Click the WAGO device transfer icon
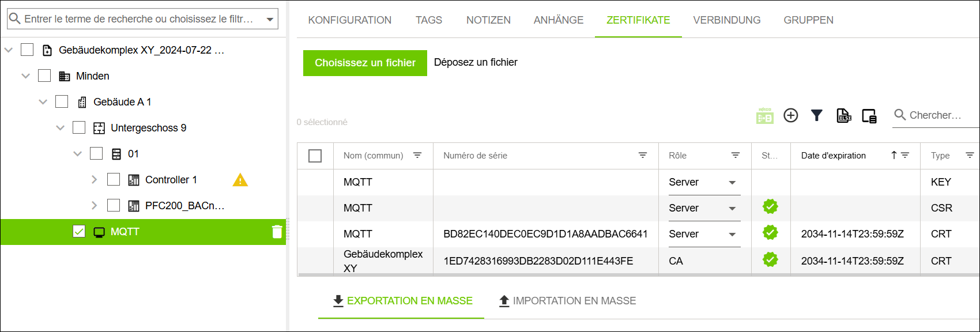The image size is (980, 332). (x=765, y=116)
